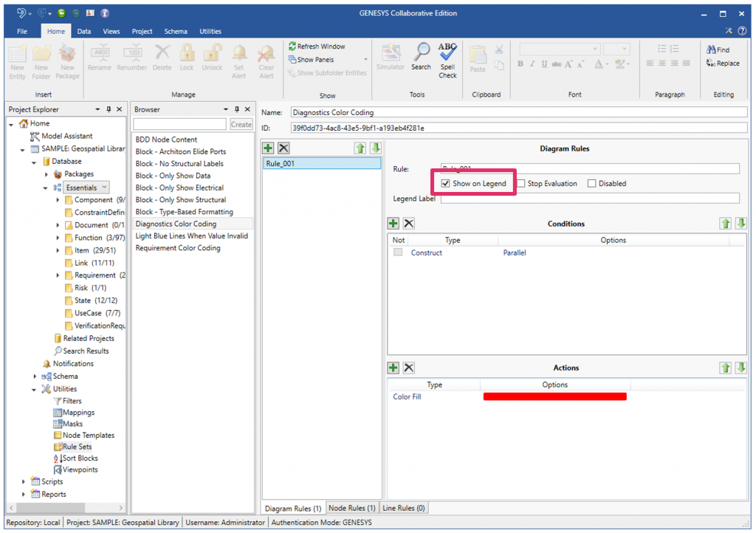Move condition up with green arrow

726,223
